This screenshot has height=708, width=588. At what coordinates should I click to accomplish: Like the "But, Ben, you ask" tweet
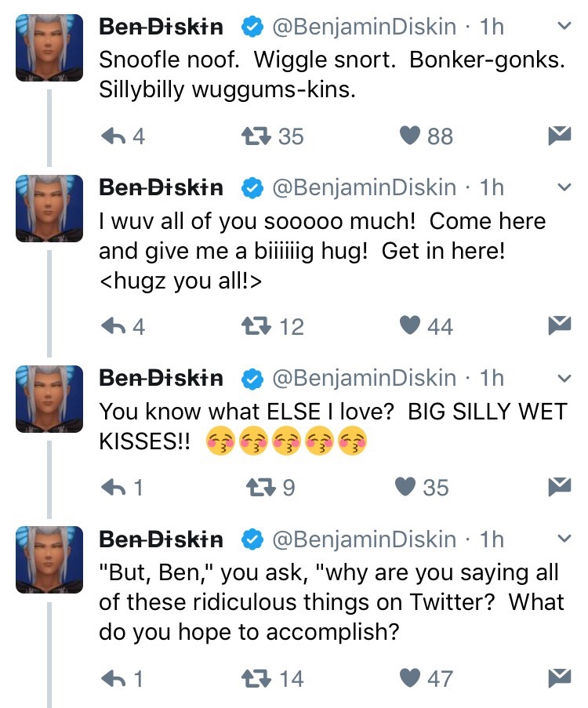[x=411, y=677]
